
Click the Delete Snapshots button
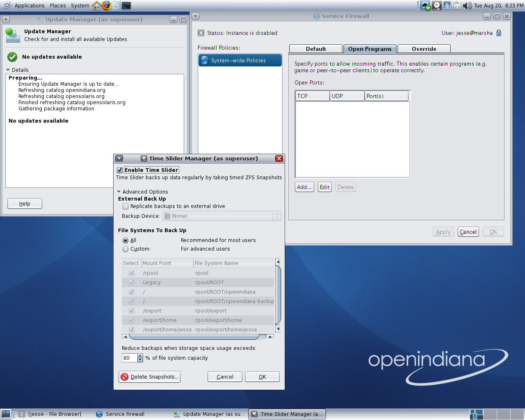coord(150,377)
